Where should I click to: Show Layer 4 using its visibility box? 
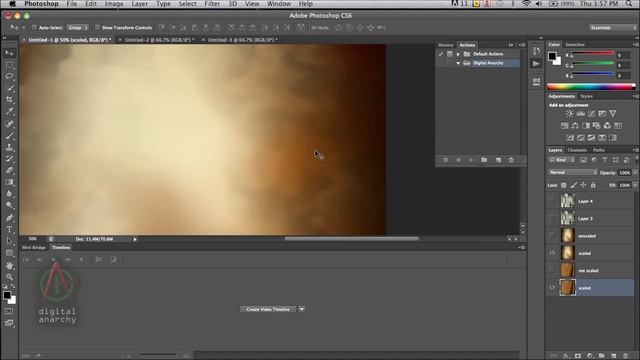552,201
